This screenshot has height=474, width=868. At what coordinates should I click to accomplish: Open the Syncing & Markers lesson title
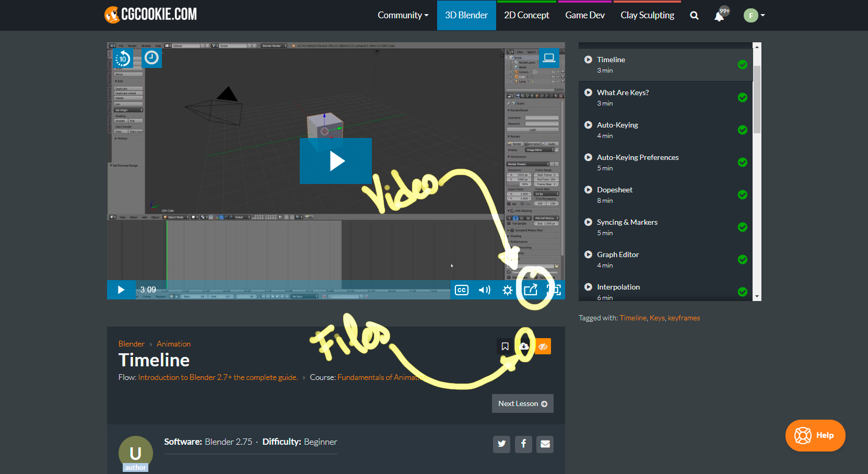pos(627,222)
